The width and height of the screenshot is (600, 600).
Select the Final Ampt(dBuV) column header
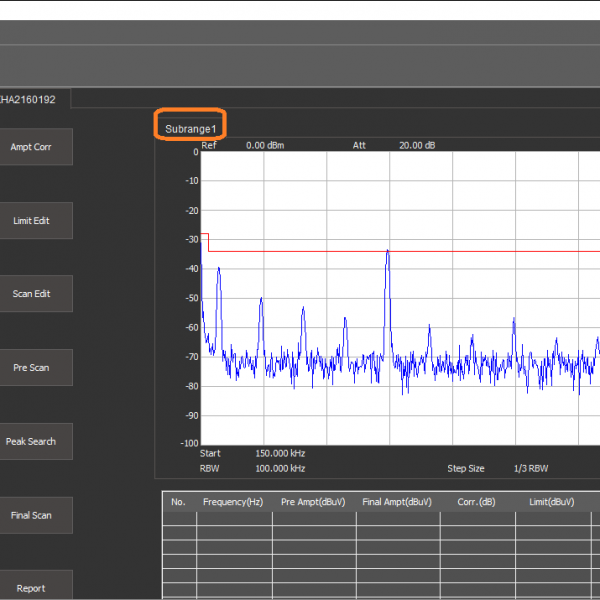(397, 502)
